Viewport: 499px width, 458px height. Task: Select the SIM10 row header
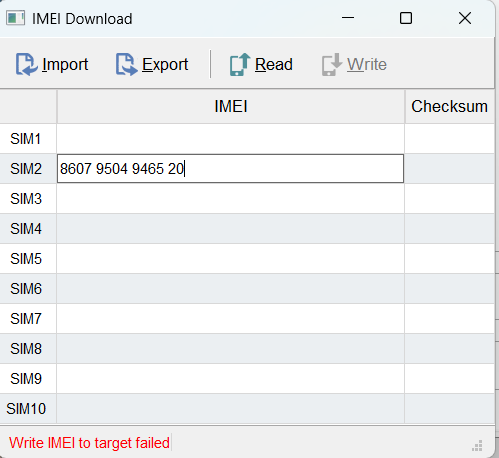coord(28,409)
